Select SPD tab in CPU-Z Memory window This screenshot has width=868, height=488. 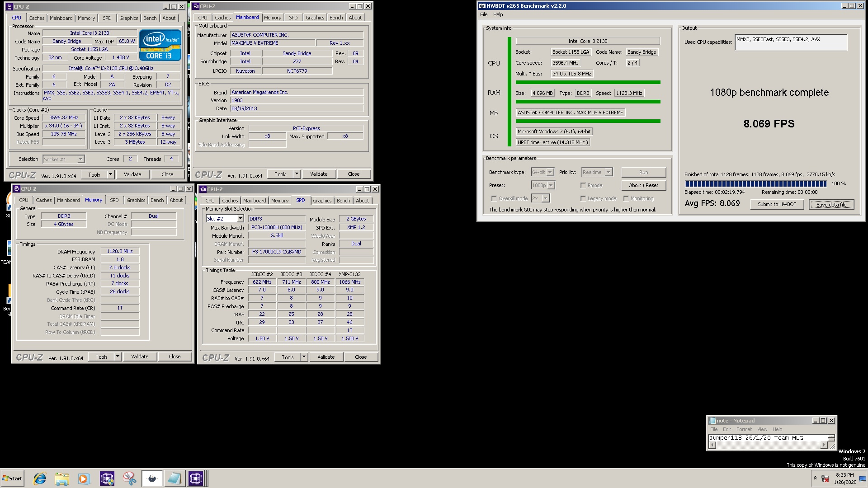click(114, 200)
